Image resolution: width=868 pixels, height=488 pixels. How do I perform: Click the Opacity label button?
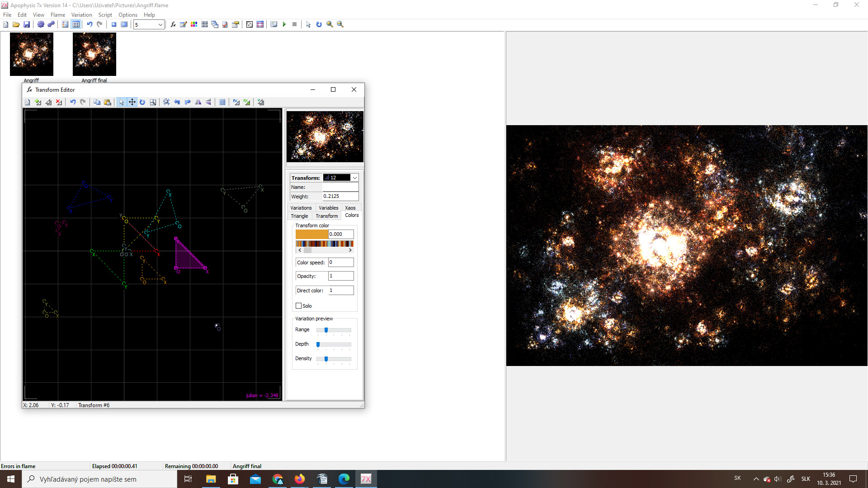(x=311, y=276)
